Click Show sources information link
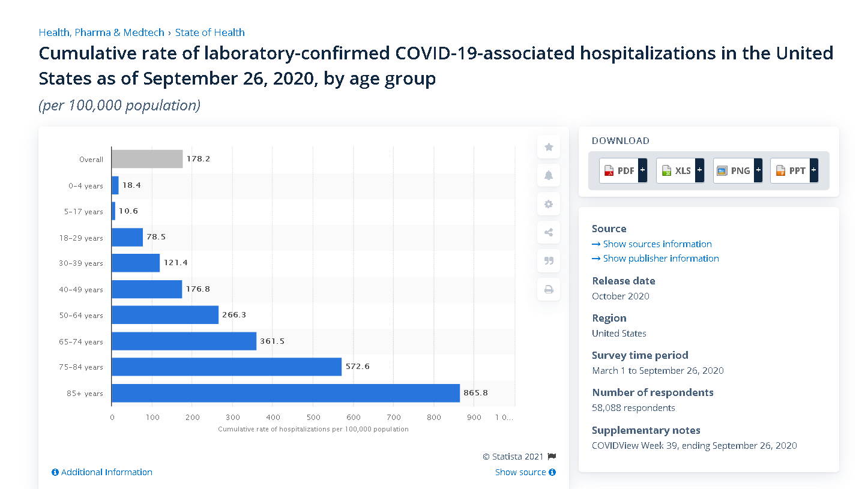This screenshot has height=489, width=868. point(652,244)
